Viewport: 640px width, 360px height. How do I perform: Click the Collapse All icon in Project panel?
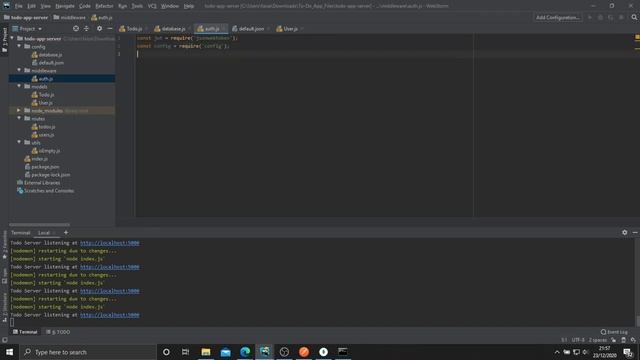coord(87,29)
